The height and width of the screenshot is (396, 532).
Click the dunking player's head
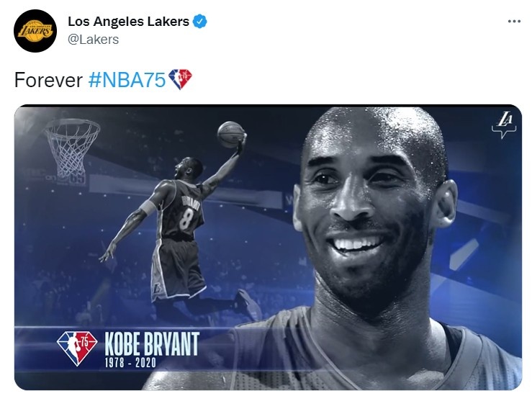pyautogui.click(x=189, y=168)
